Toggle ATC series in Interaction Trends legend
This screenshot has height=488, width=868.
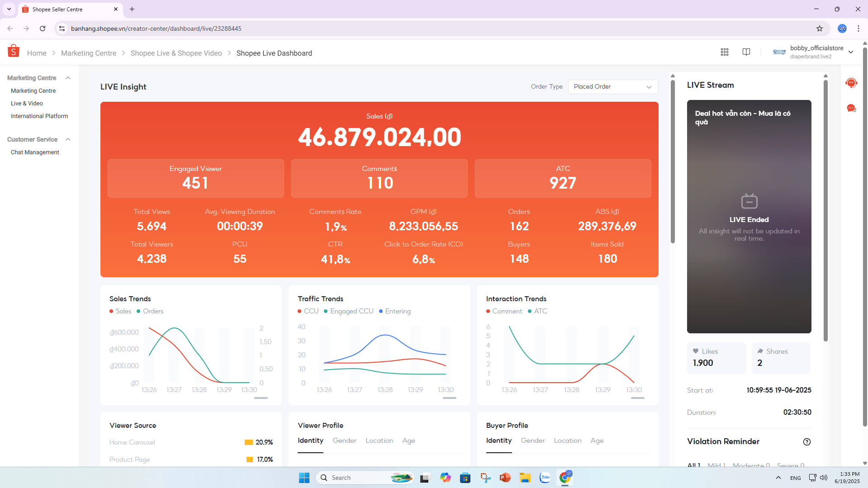(538, 311)
